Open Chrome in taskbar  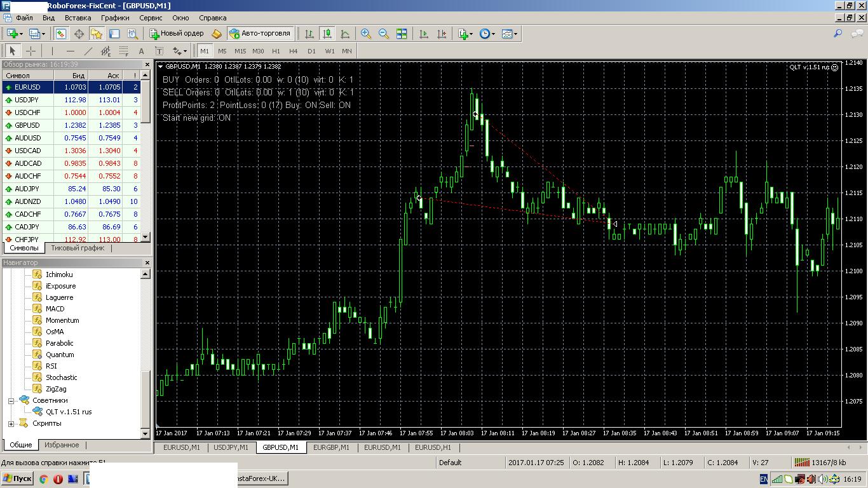(44, 479)
